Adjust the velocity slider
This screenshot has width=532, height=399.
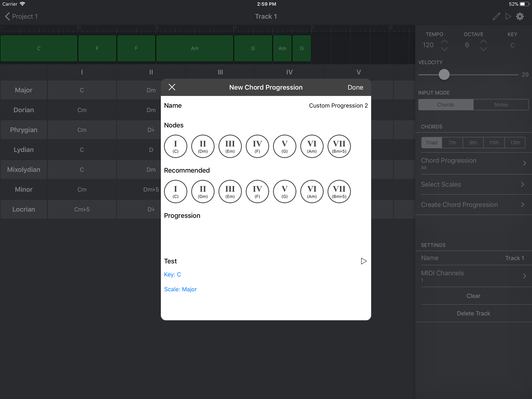pos(444,74)
